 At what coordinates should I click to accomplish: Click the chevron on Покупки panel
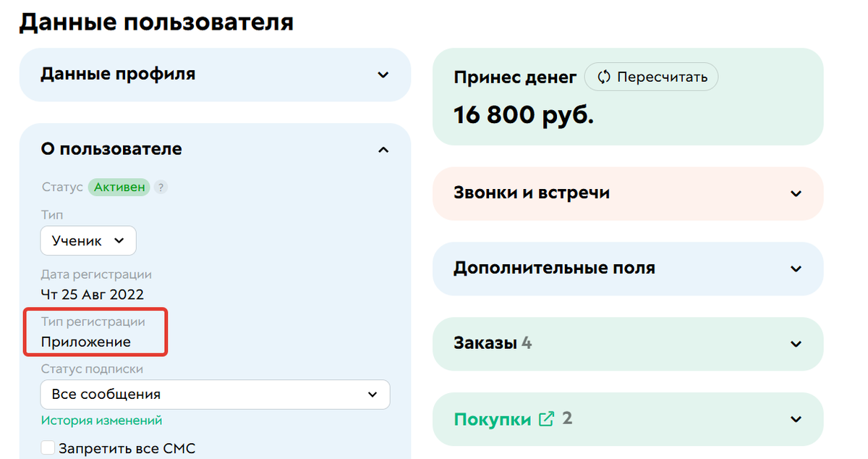[795, 419]
